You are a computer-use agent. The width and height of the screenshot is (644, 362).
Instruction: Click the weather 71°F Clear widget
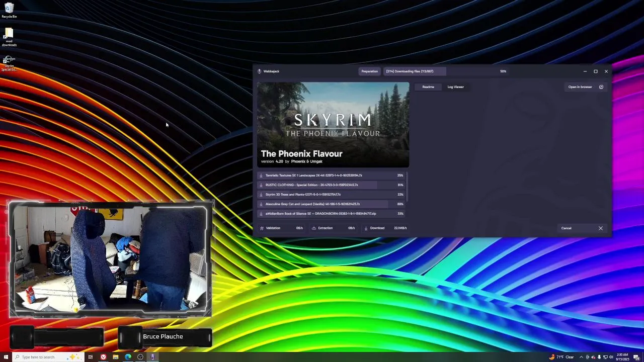coord(561,357)
